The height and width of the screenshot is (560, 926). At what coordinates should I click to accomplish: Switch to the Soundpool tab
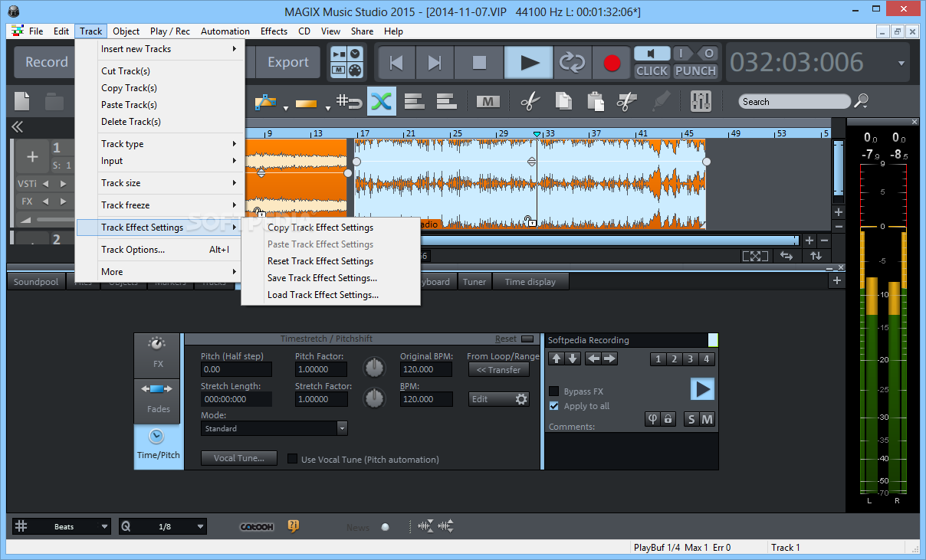36,282
